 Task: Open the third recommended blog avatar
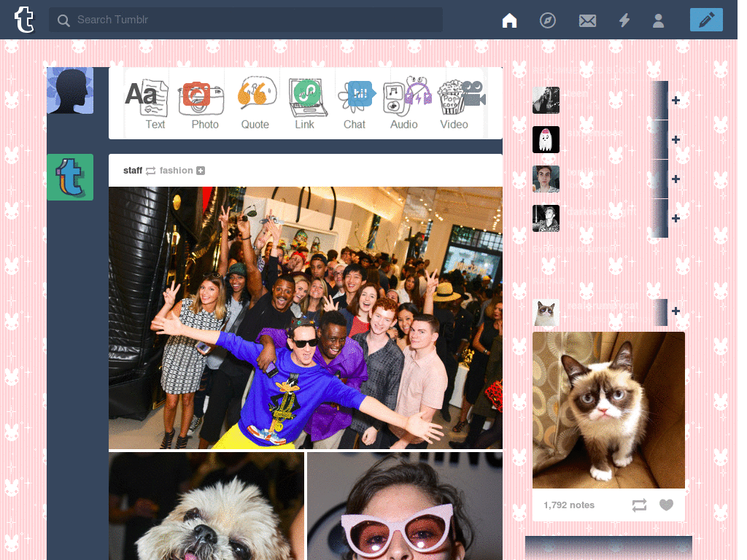(x=546, y=179)
